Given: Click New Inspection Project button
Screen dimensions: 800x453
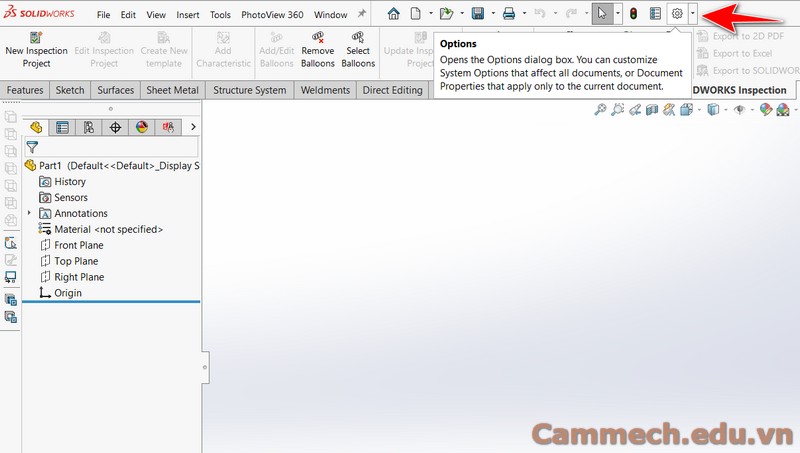Looking at the screenshot, I should [x=36, y=50].
